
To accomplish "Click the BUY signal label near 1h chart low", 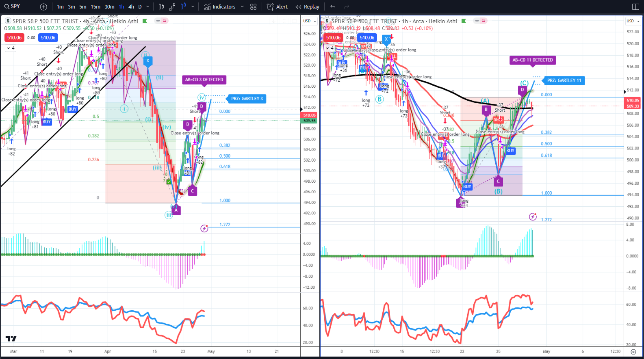I will 467,186.
